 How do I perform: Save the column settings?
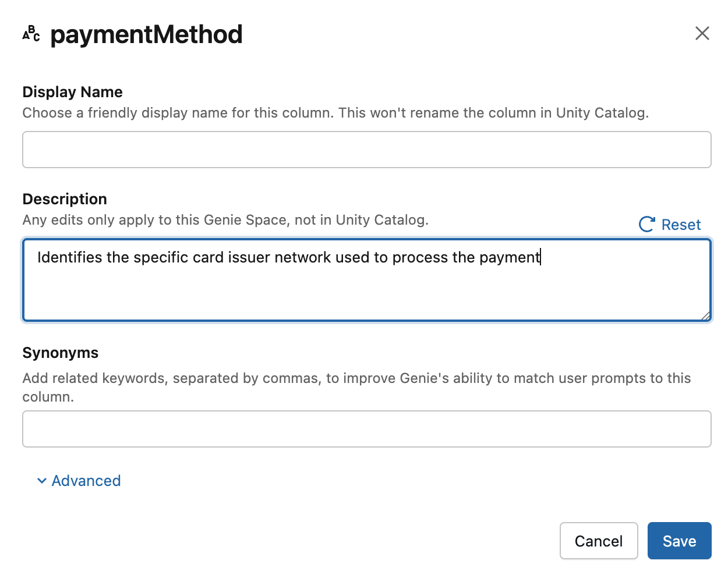tap(679, 541)
